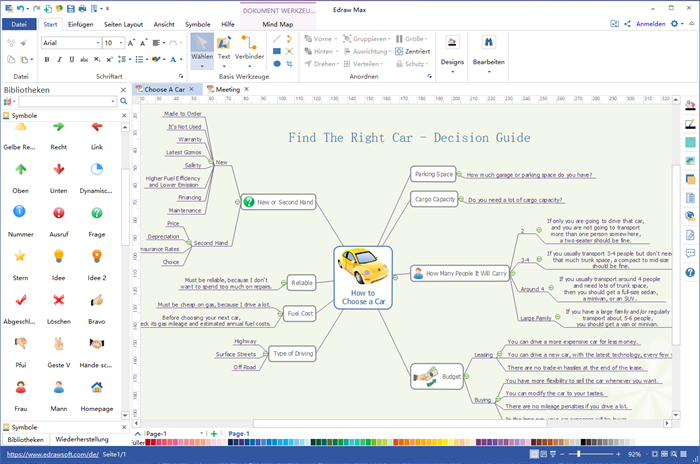Screen dimensions: 700x464
Task: Pick the Idee light bulb symbol
Action: point(58,259)
